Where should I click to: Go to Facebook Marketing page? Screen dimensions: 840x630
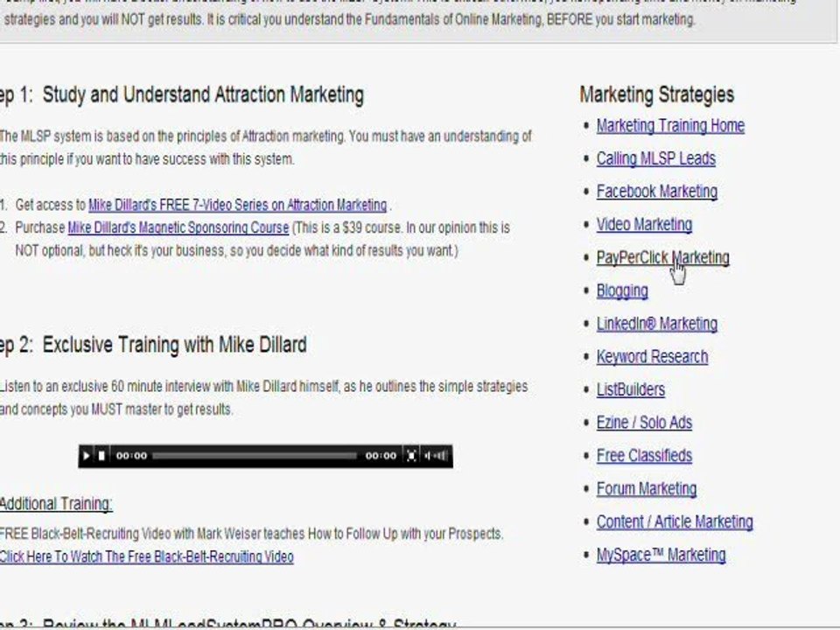pos(657,192)
